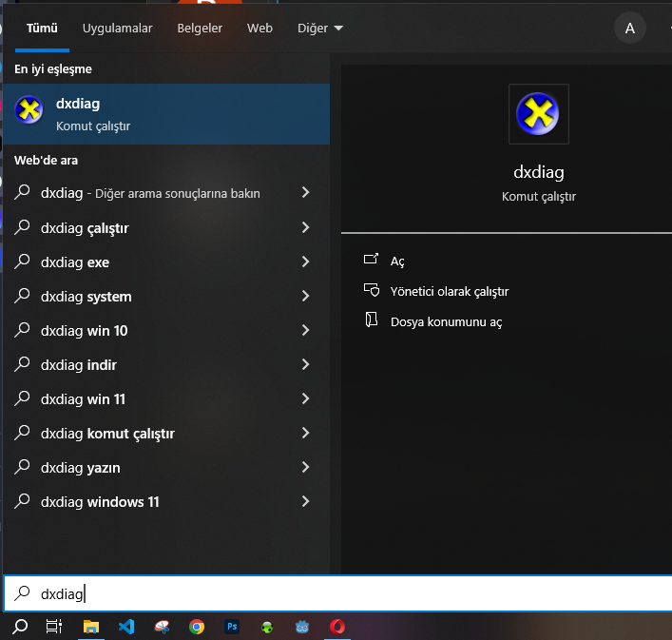Open the account avatar A button
The width and height of the screenshot is (672, 640).
pos(629,29)
